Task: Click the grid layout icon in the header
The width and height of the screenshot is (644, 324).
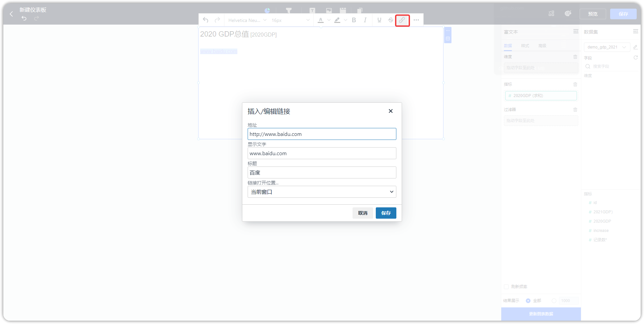Action: pyautogui.click(x=551, y=14)
